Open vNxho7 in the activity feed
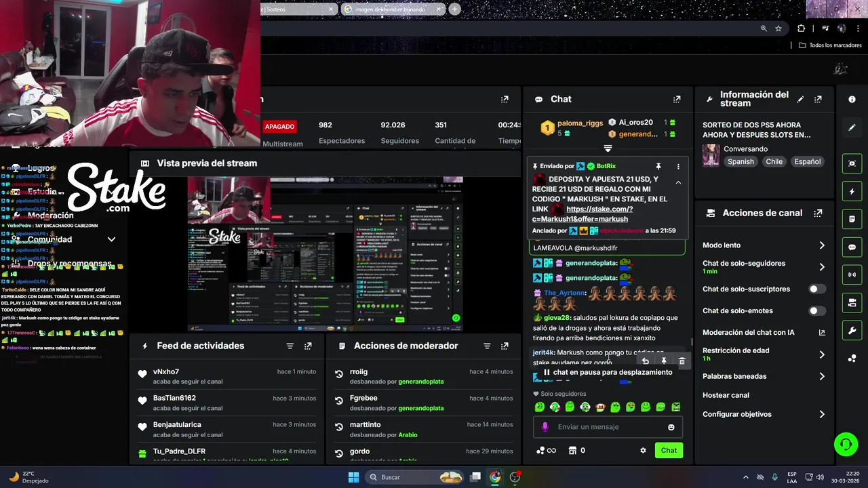The width and height of the screenshot is (868, 488). pos(166,371)
